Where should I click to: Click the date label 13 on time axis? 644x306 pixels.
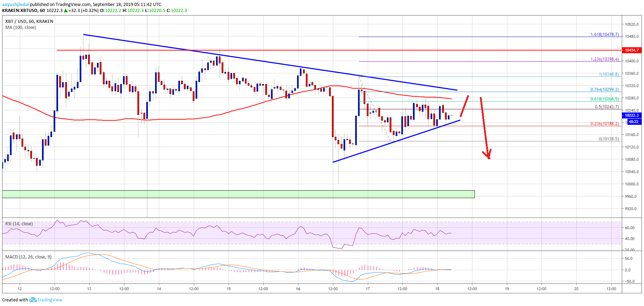tap(89, 289)
